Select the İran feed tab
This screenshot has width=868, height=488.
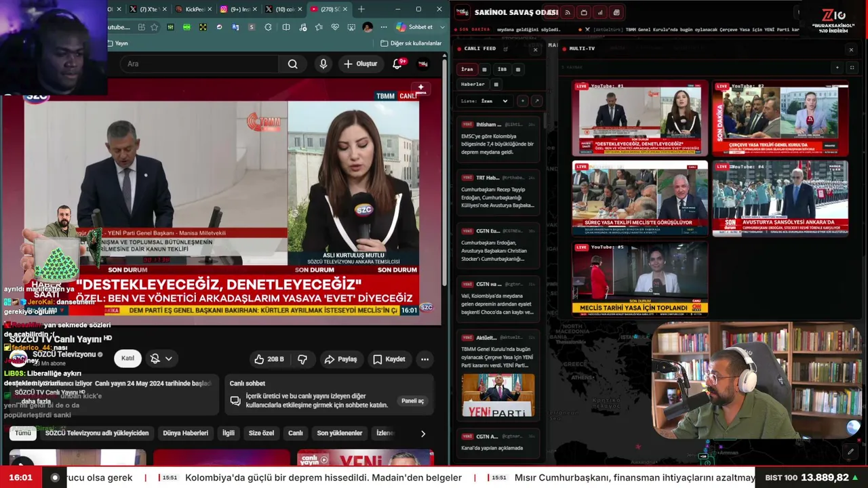point(467,69)
